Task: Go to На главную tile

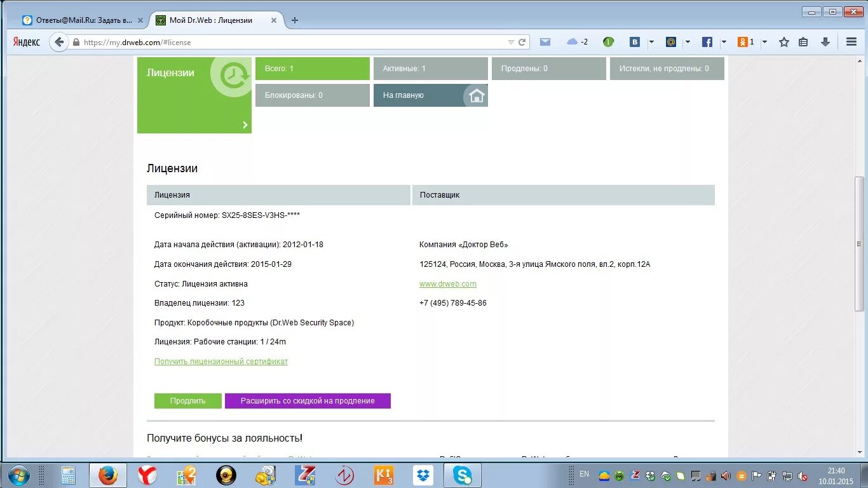Action: [431, 95]
